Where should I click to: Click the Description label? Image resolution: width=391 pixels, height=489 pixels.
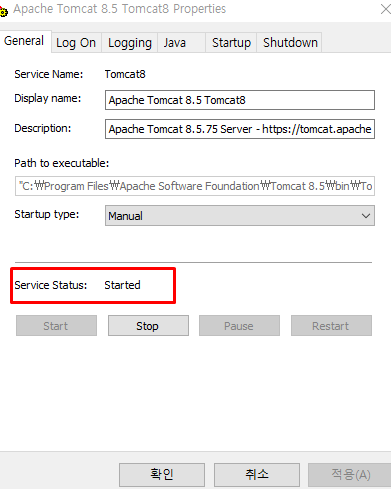coord(43,128)
